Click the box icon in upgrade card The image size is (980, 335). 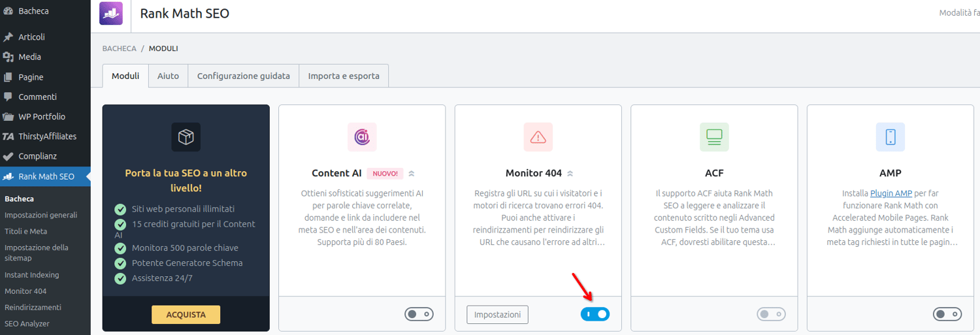pyautogui.click(x=186, y=136)
